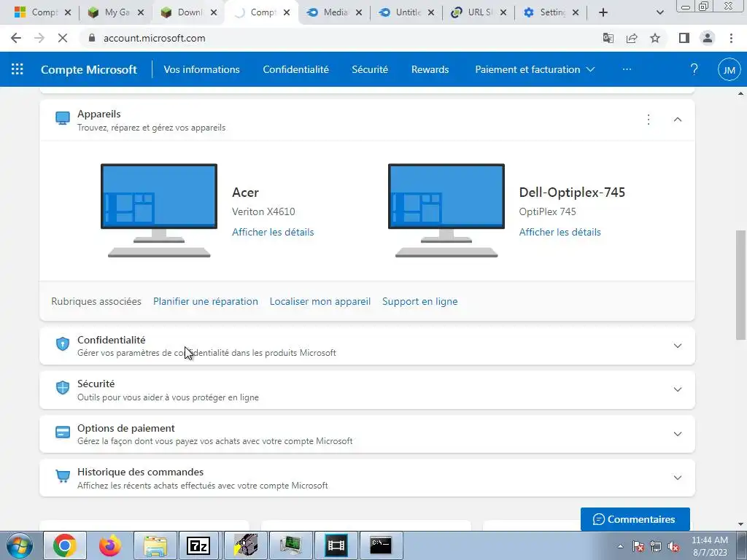Open the Appareils three-dot options menu
Image resolution: width=747 pixels, height=560 pixels.
(x=649, y=120)
